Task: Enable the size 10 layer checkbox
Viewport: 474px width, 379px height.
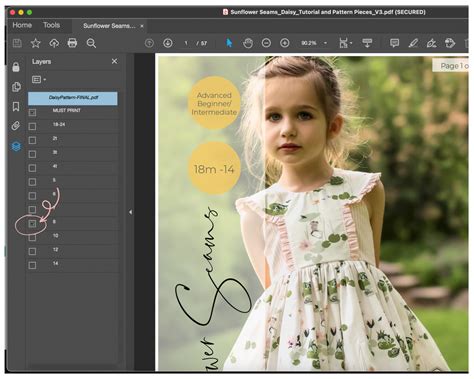Action: coord(32,238)
